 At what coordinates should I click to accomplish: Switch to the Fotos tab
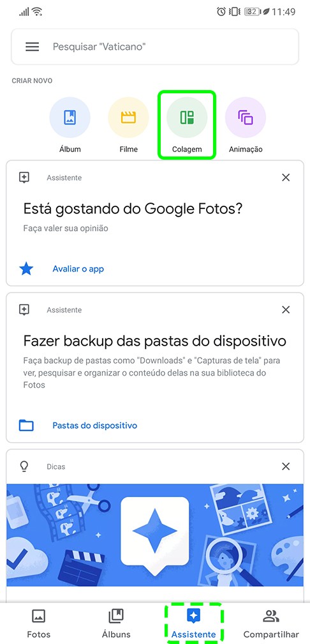pos(38,624)
